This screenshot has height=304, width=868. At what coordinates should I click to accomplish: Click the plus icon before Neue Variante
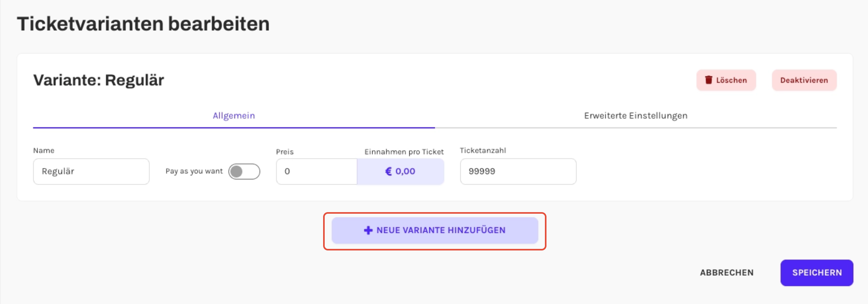tap(368, 230)
